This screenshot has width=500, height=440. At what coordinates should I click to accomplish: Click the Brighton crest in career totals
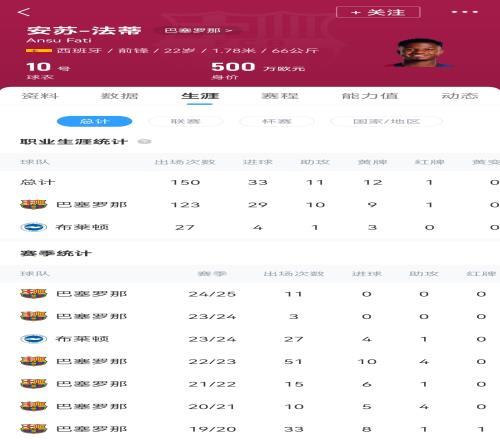pyautogui.click(x=34, y=227)
